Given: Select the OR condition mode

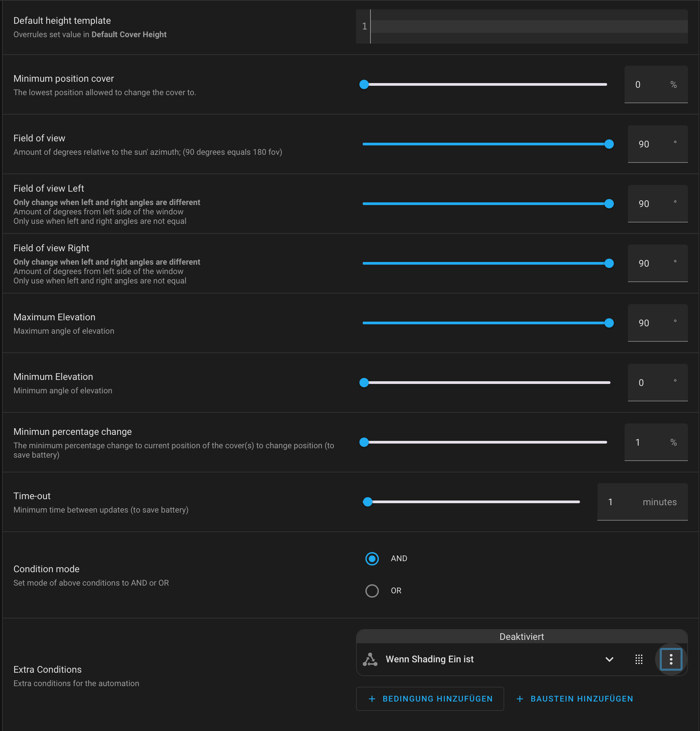Looking at the screenshot, I should click(x=372, y=591).
